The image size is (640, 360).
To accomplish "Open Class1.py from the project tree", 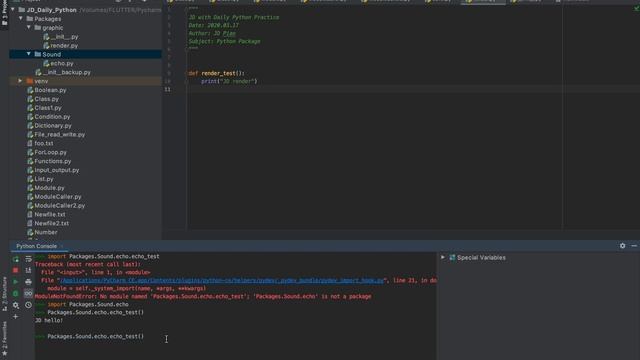I will click(48, 108).
